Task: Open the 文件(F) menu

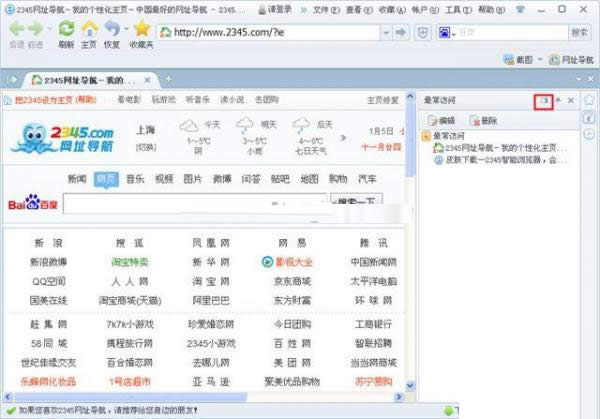Action: [326, 10]
